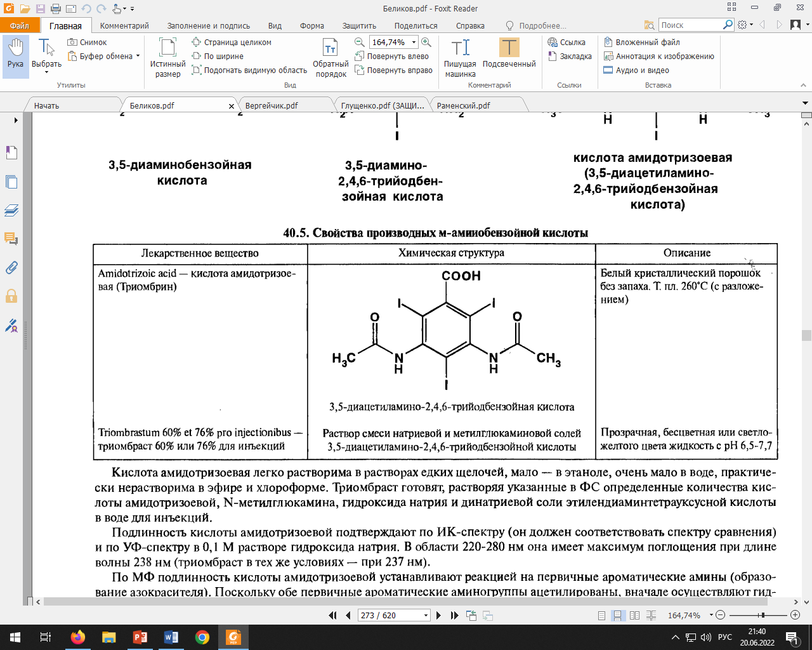Fit Страница целиком in window
The width and height of the screenshot is (812, 650).
232,43
